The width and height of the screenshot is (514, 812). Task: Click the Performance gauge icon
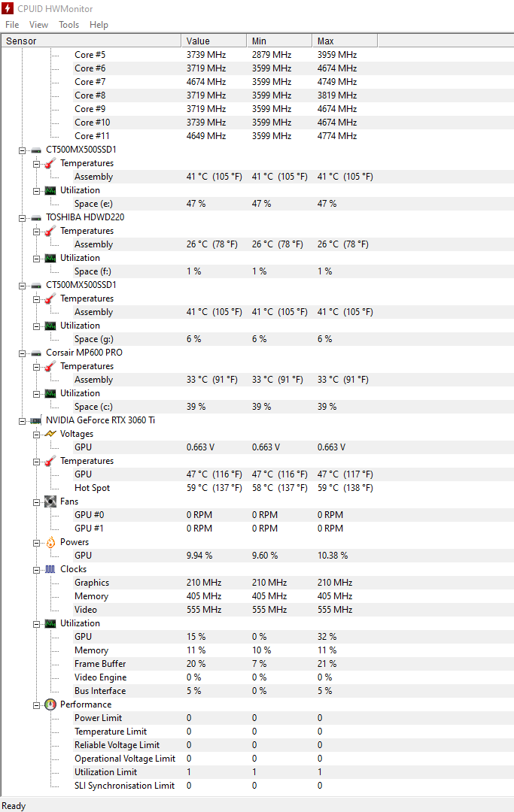(50, 704)
